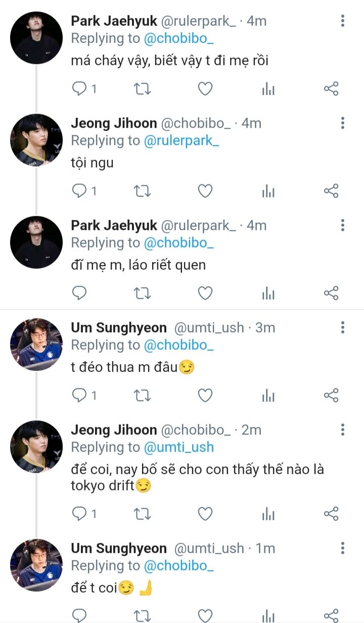Like the 'tokyo drift' tweet
This screenshot has height=623, width=364.
pos(205,514)
